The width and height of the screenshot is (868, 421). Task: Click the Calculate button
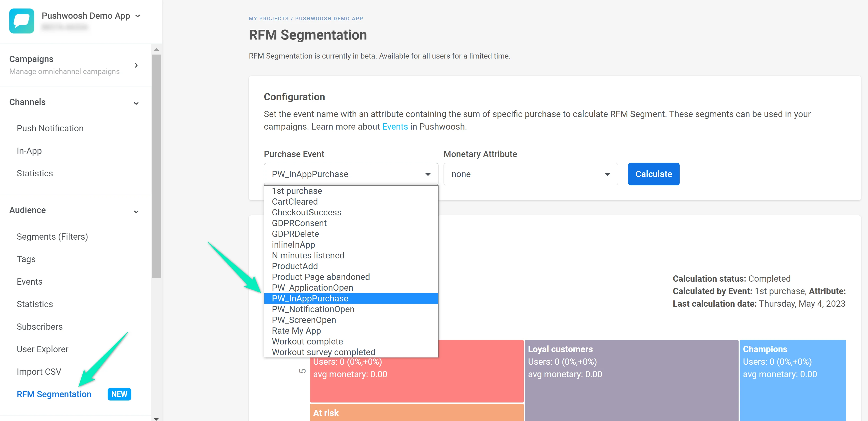click(x=653, y=174)
